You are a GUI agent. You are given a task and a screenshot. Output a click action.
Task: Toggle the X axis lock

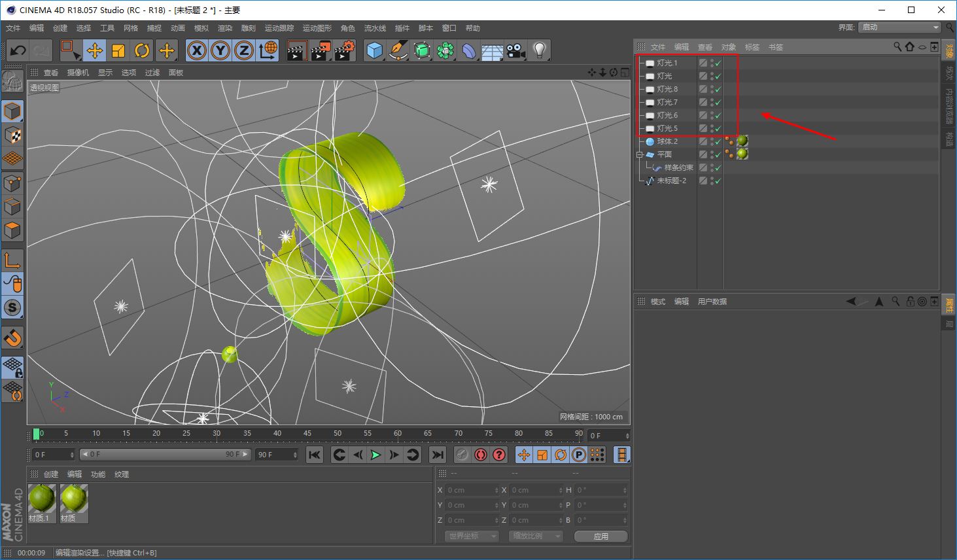point(197,50)
